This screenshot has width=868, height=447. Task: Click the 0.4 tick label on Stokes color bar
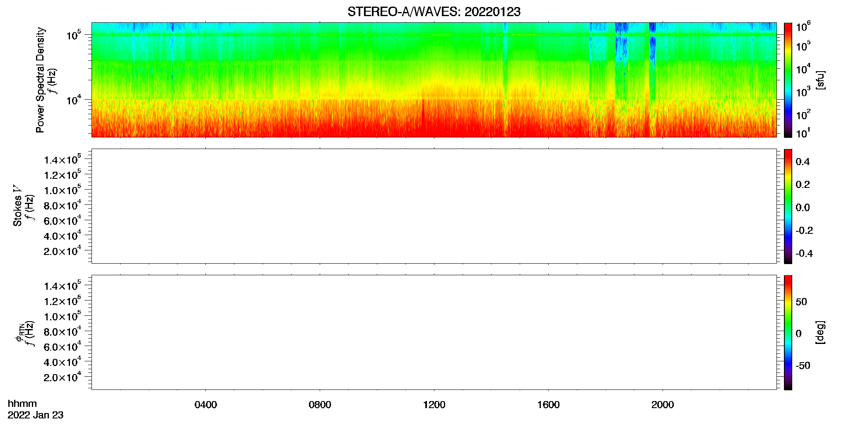pos(803,162)
